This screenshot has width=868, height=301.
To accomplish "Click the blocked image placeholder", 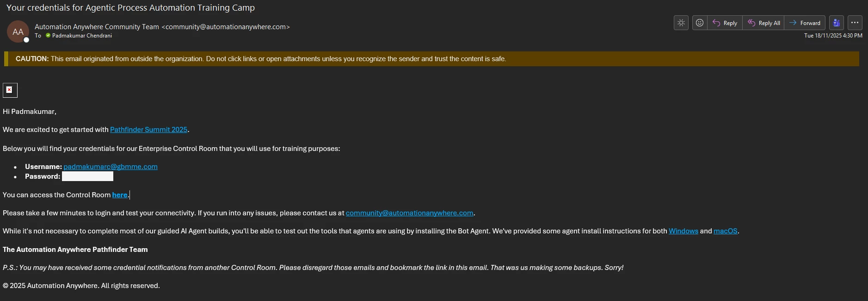I will 10,90.
